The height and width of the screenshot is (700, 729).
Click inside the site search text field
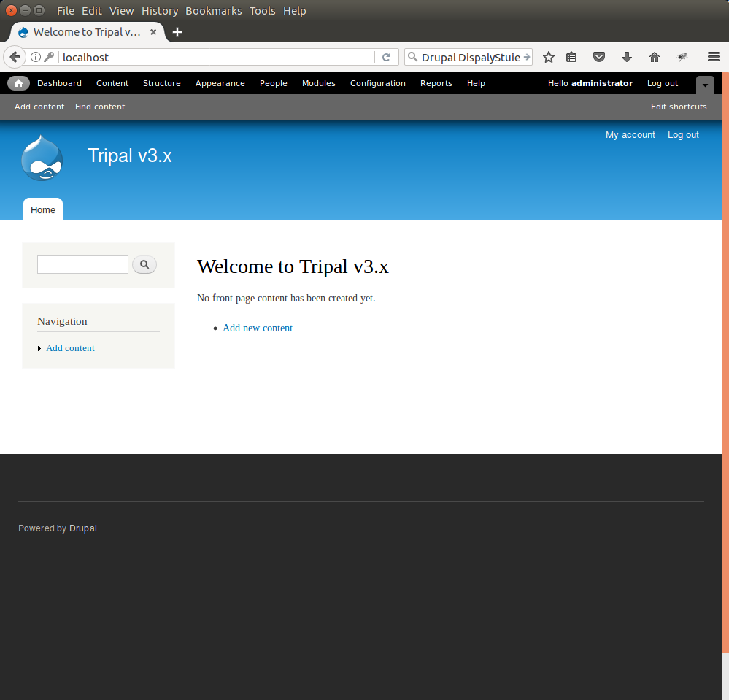point(82,264)
